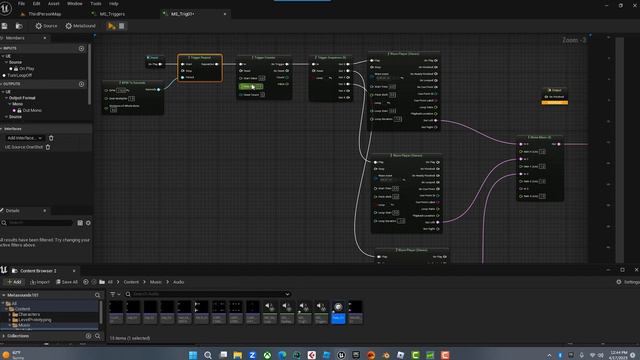Open the Window menu
The height and width of the screenshot is (360, 640).
click(x=75, y=4)
